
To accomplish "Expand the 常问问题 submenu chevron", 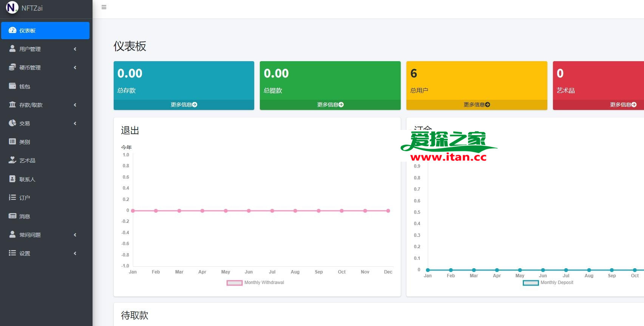I will (75, 235).
